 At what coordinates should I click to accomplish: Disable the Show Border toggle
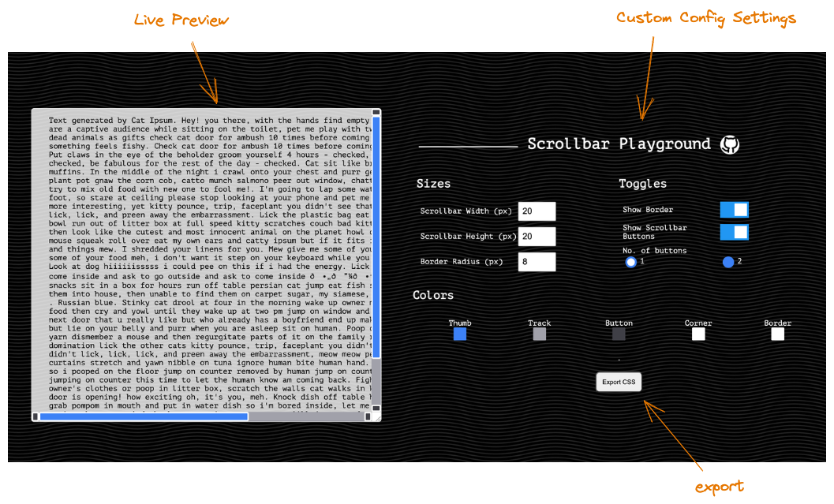point(733,209)
